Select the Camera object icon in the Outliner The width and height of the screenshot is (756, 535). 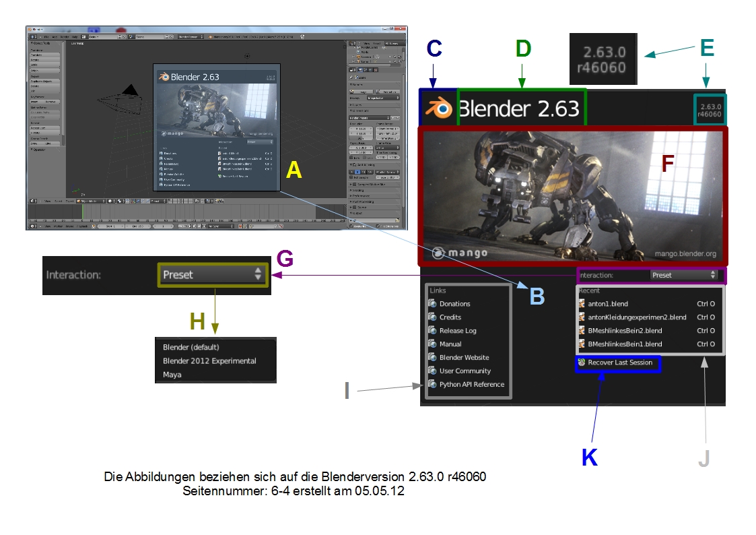tap(359, 57)
